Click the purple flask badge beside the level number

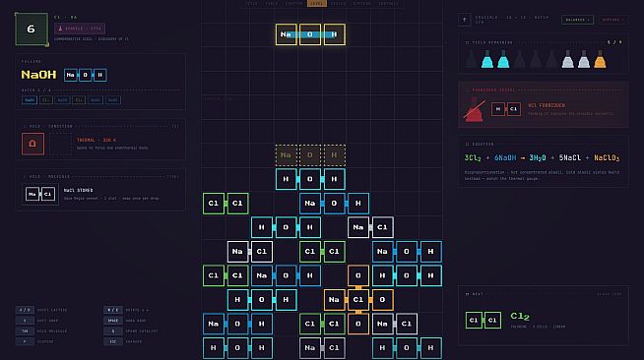click(x=80, y=29)
